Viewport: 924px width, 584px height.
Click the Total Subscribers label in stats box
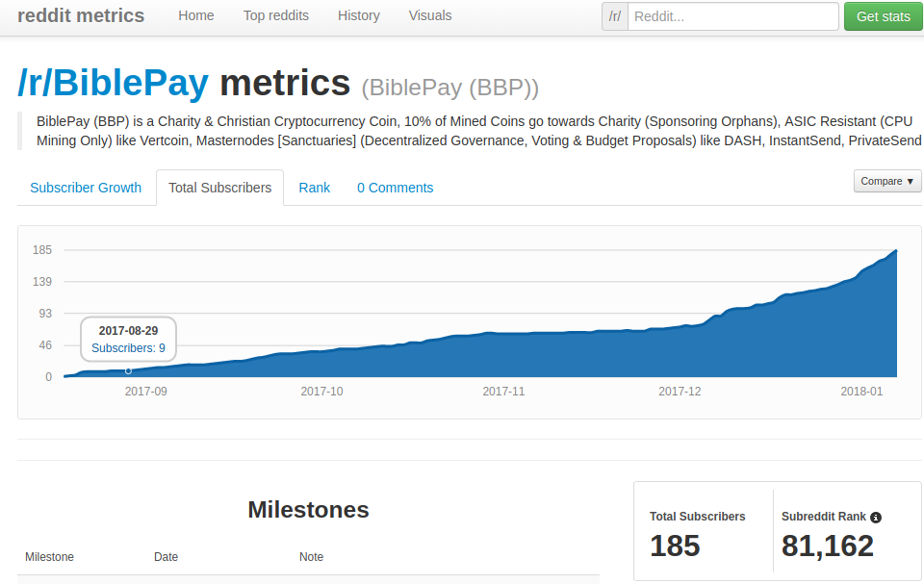pos(697,517)
